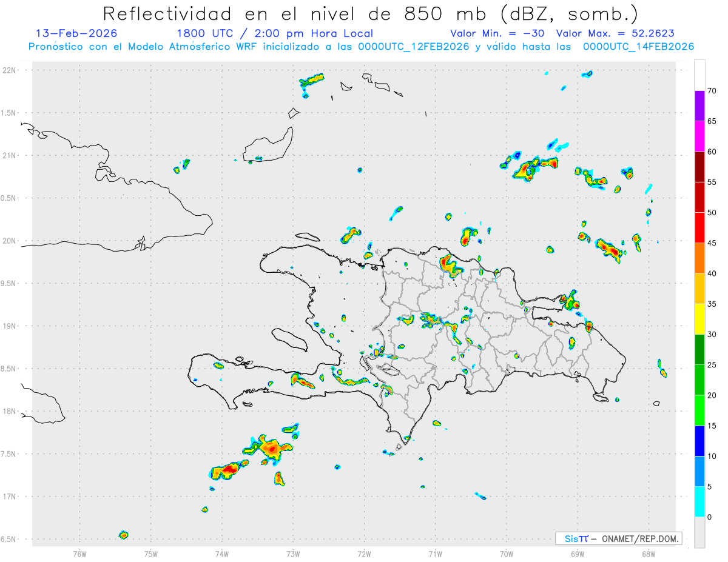Viewport: 728px width, 562px height.
Task: Click the longitude axis label "69W"
Action: click(577, 554)
